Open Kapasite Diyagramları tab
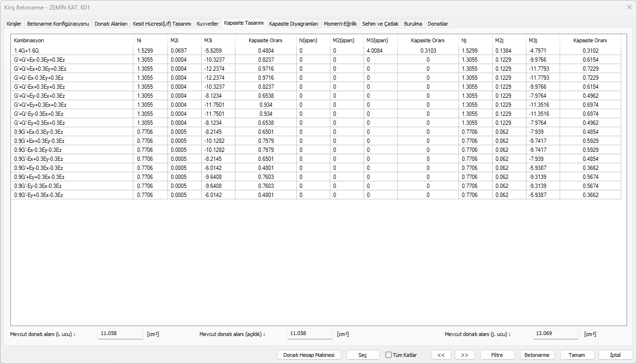Screen dimensions: 637x364 point(293,24)
